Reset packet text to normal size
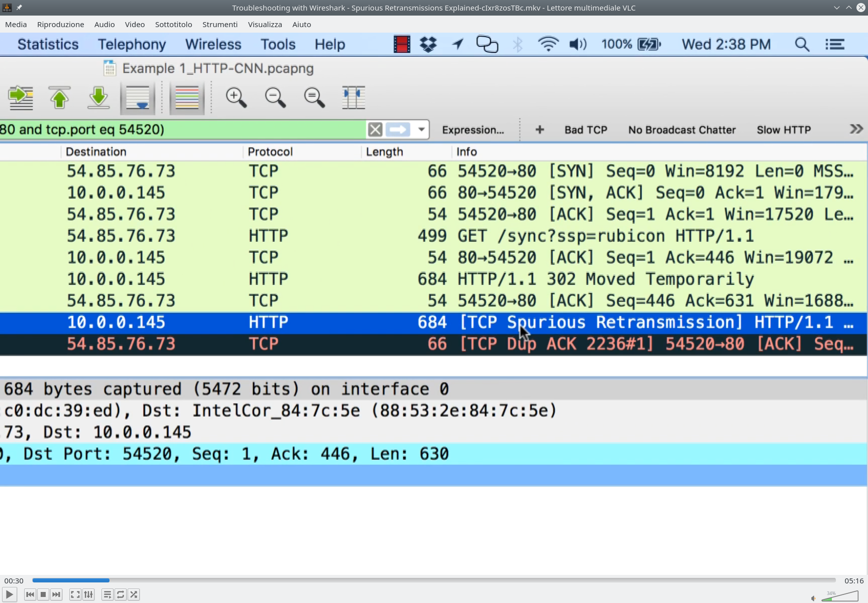Viewport: 868px width, 603px height. coord(314,97)
